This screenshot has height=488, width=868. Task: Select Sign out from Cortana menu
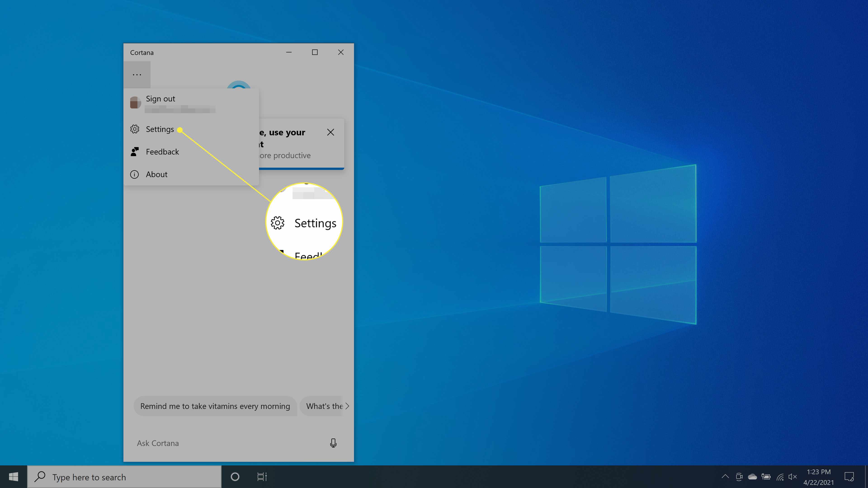click(160, 98)
